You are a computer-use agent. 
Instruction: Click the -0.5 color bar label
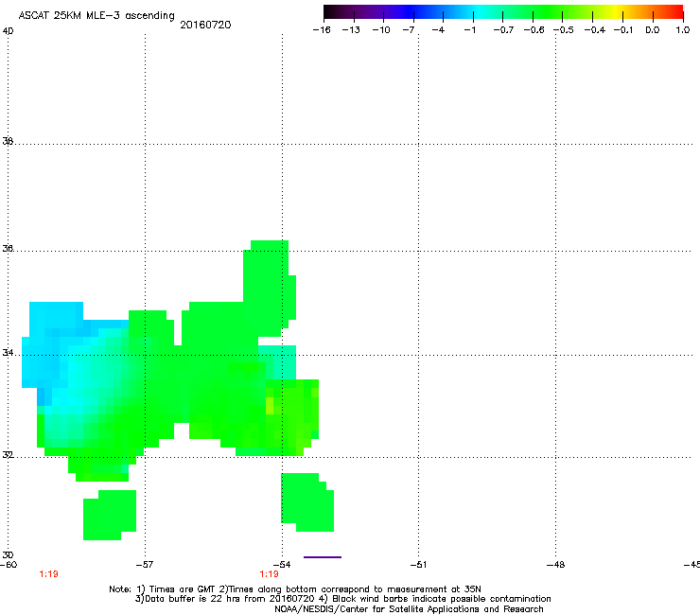(564, 30)
